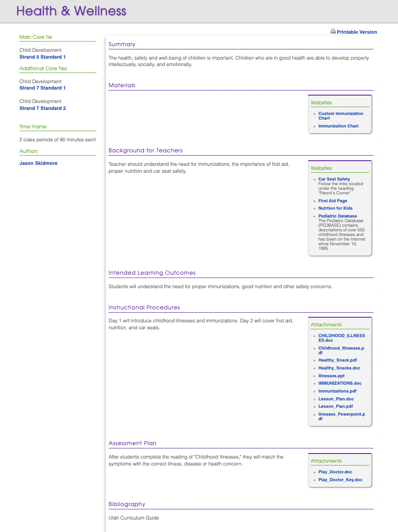This screenshot has width=398, height=532.
Task: Open the Illnesses.ppt attachment
Action: (332, 376)
